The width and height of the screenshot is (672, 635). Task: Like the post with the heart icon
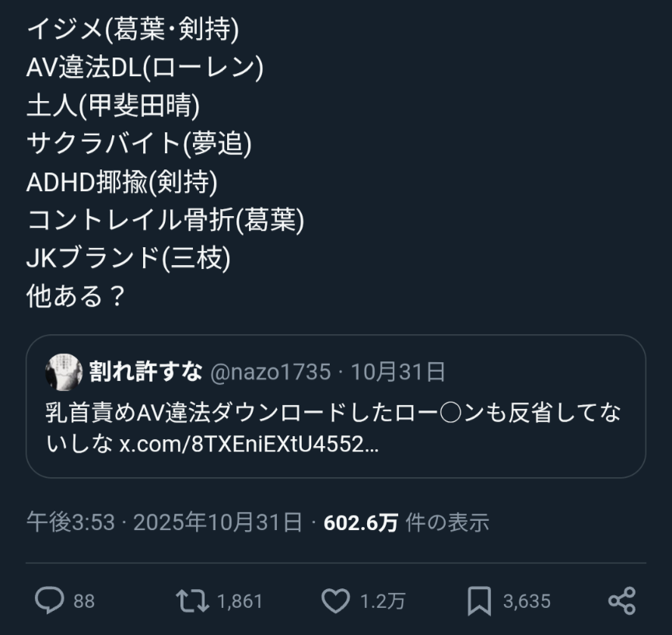(336, 601)
